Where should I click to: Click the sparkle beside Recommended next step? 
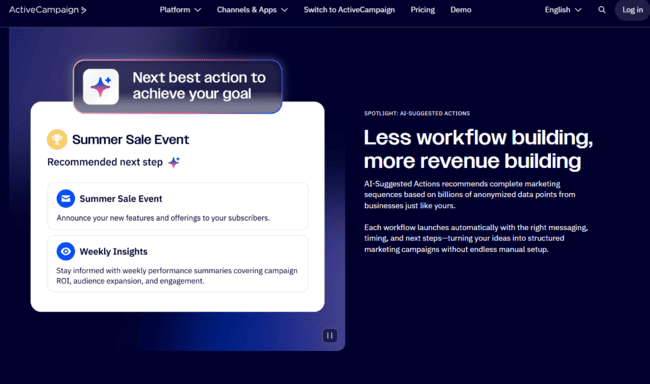(174, 162)
